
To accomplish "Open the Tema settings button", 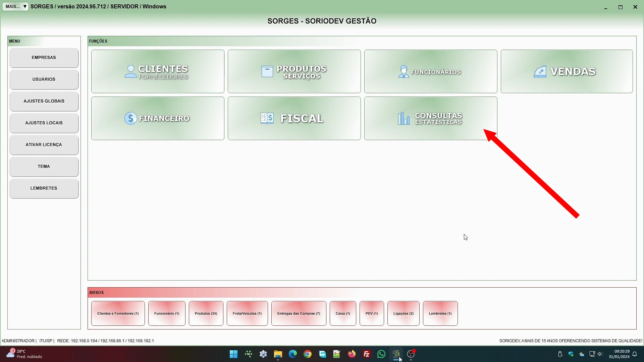I will 44,167.
